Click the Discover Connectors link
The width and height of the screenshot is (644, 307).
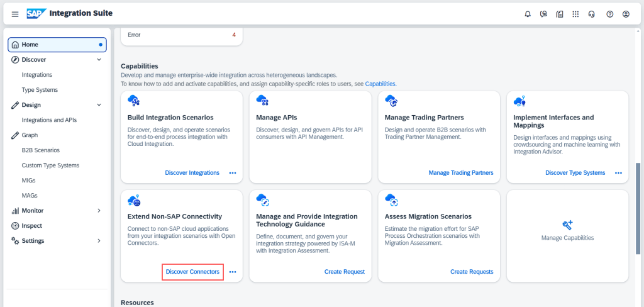coord(192,272)
